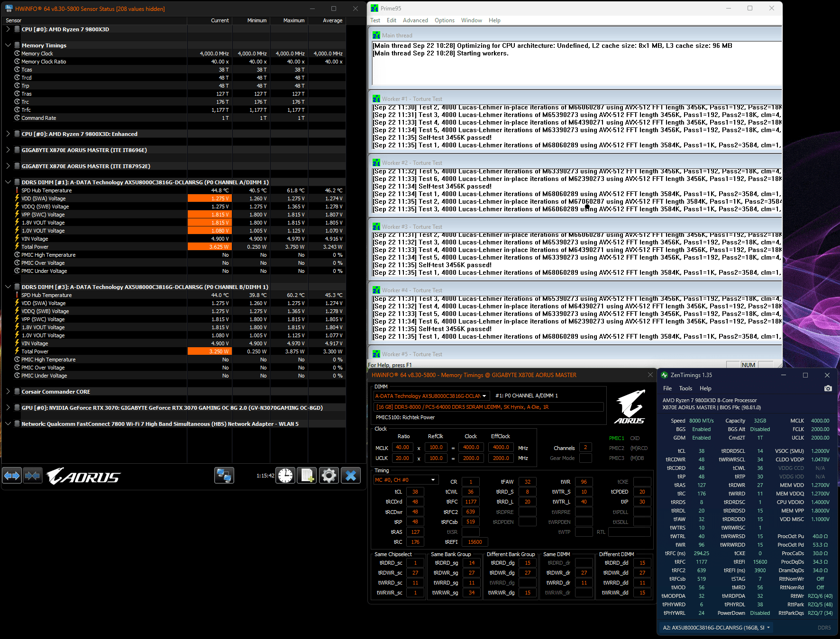
Task: Open the Help menu in ZenTimings
Action: (x=705, y=388)
